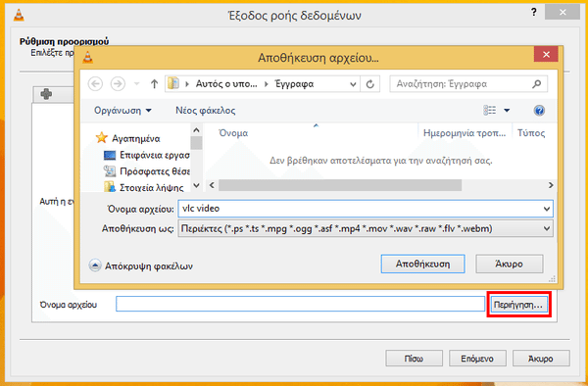
Task: Click the VLC cone icon in save dialog title
Action: click(x=87, y=57)
